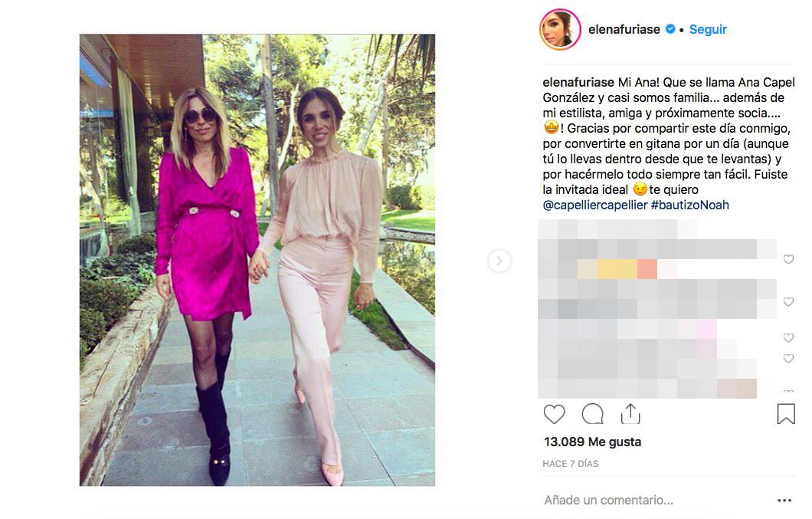
Task: Like the post with the heart icon
Action: point(554,414)
